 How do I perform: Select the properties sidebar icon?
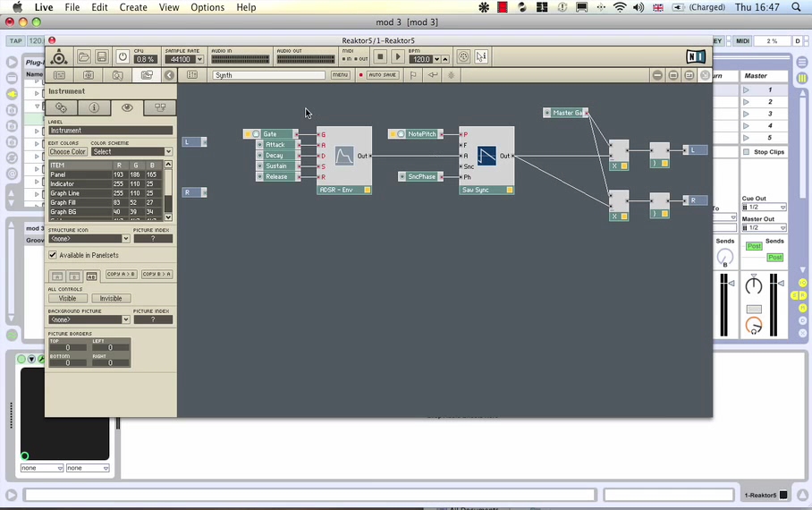pos(147,75)
